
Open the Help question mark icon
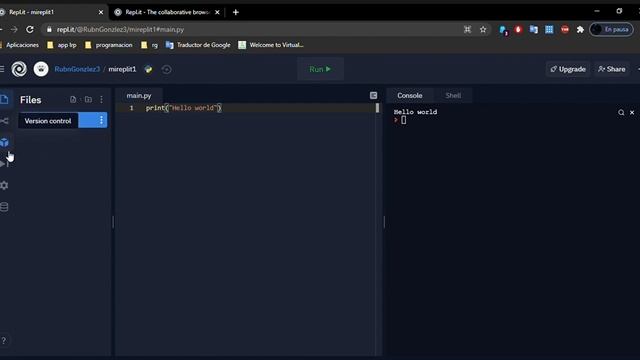4,340
